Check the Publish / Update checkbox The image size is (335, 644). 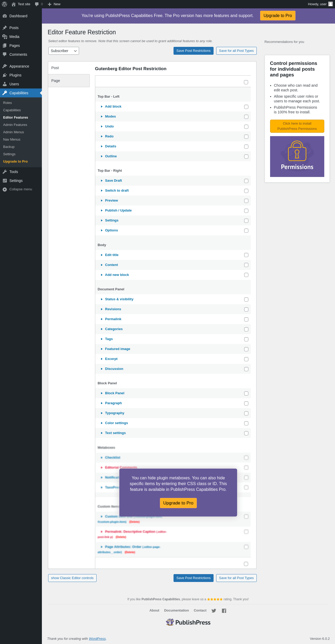pyautogui.click(x=246, y=211)
